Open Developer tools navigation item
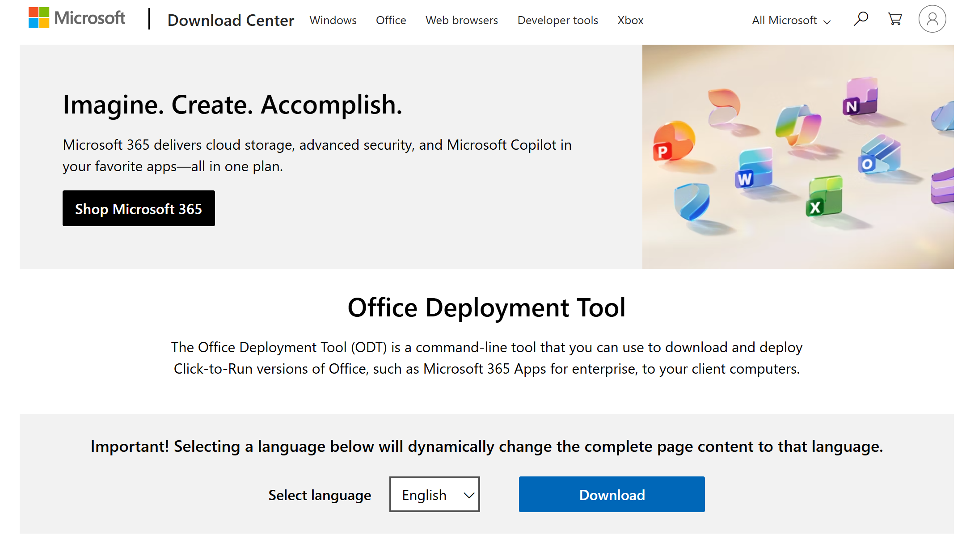 (x=557, y=21)
